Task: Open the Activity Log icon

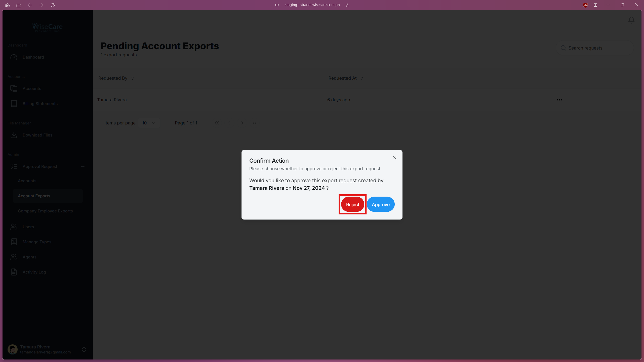Action: point(14,272)
